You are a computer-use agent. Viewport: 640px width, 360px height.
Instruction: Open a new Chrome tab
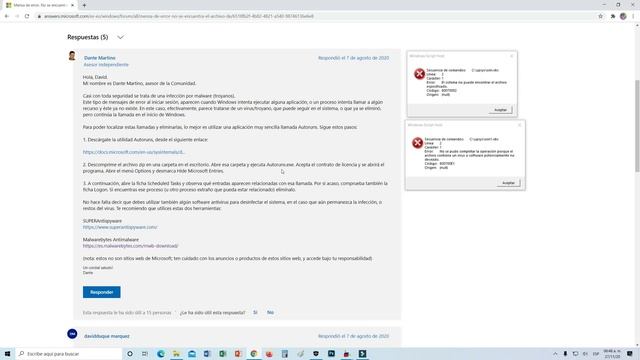point(84,5)
